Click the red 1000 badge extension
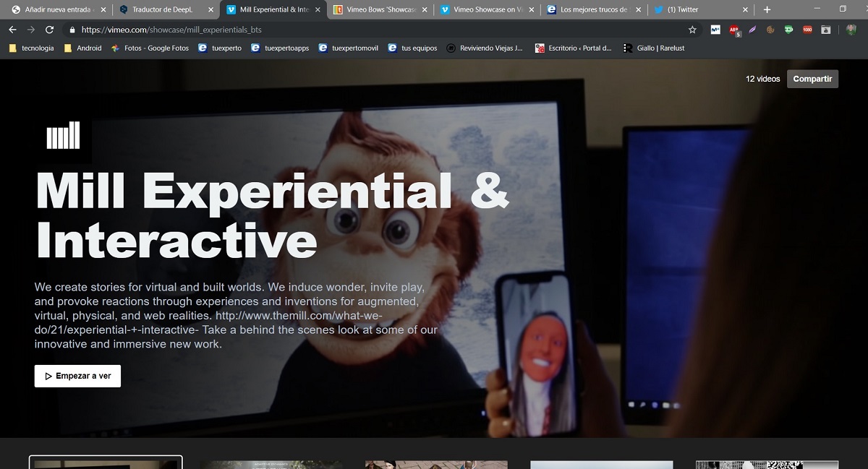868x469 pixels. [807, 30]
